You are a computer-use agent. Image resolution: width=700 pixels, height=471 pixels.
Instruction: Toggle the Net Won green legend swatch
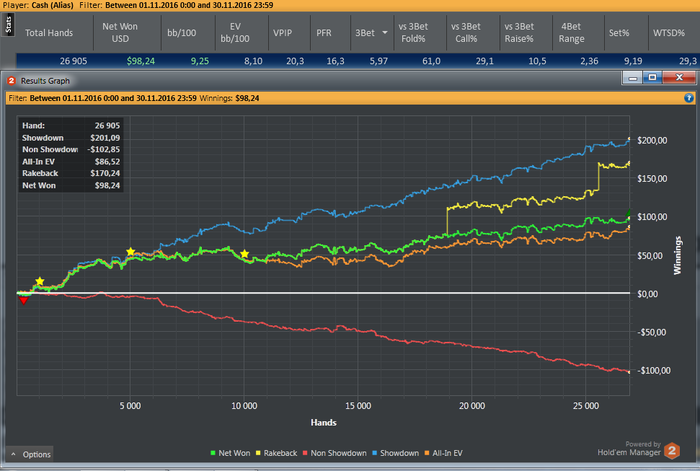(x=213, y=453)
